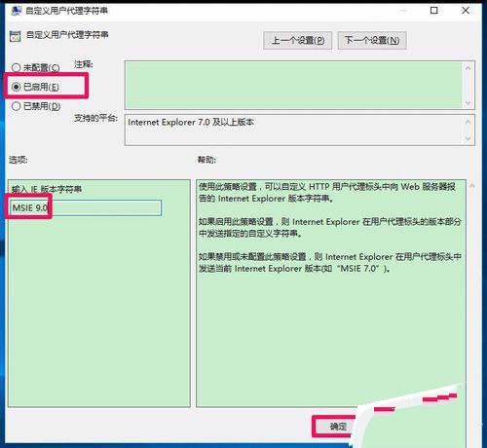Select the 已启用(E) radio option
Screen dimensions: 487x448
point(16,87)
